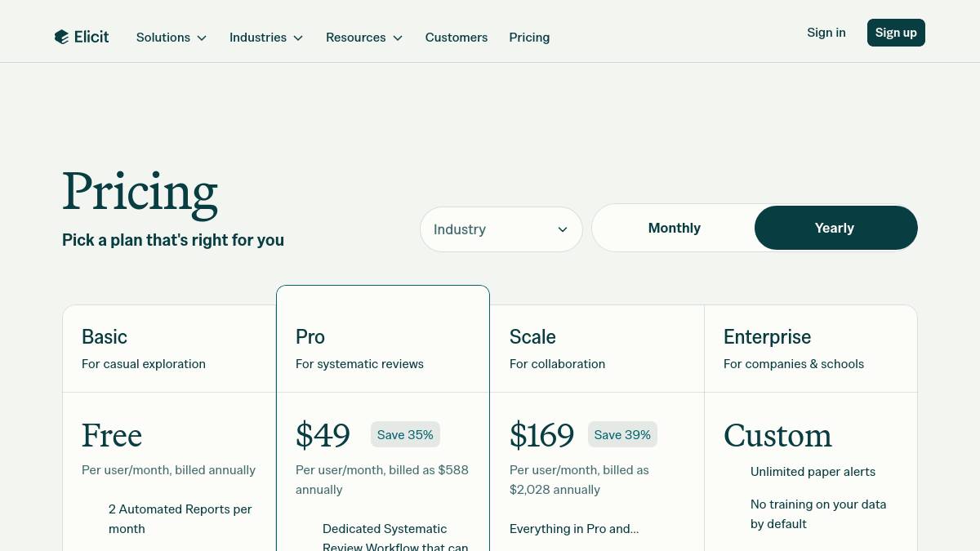Click the Sign in link
The width and height of the screenshot is (980, 551).
point(826,33)
